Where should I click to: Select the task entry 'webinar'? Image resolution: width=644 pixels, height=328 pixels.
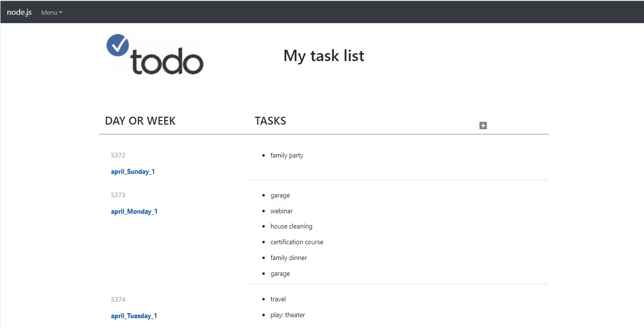click(282, 211)
